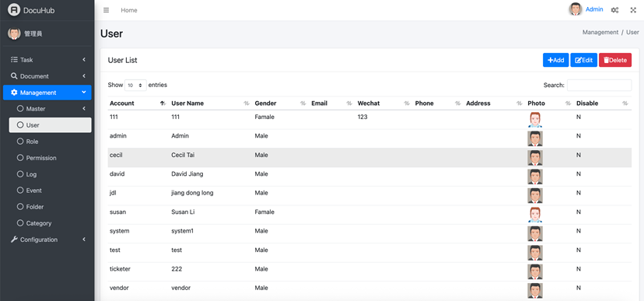Expand the Configuration menu chevron
Image resolution: width=644 pixels, height=301 pixels.
pyautogui.click(x=84, y=240)
